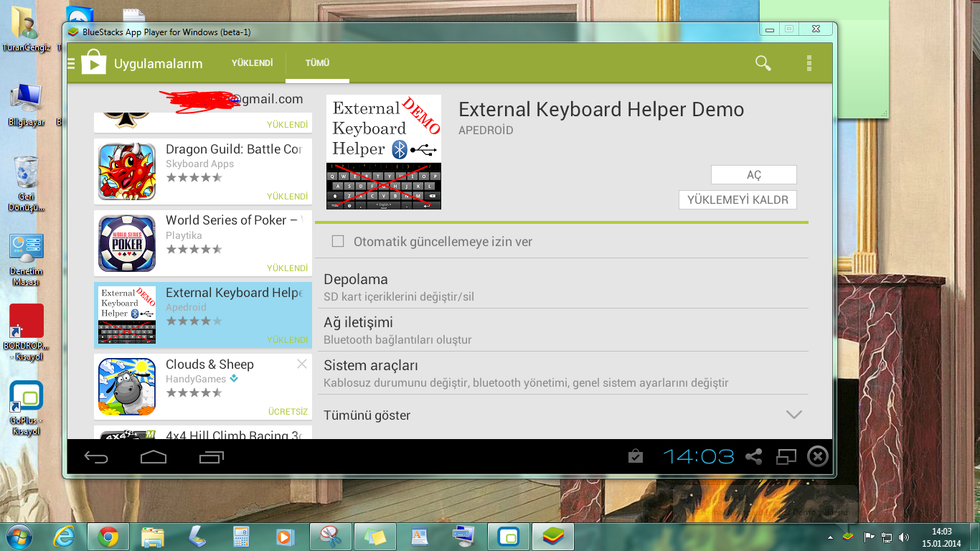The image size is (980, 551).
Task: Open media player taskbar icon
Action: click(284, 536)
